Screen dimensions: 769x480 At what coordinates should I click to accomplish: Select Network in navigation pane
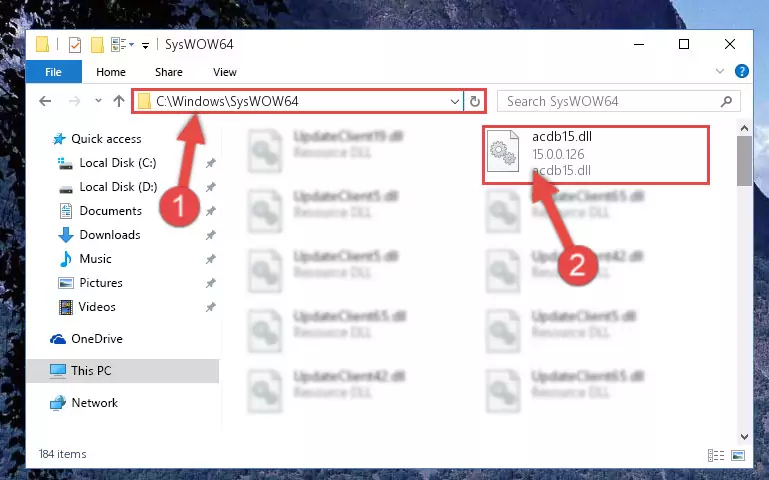tap(95, 403)
